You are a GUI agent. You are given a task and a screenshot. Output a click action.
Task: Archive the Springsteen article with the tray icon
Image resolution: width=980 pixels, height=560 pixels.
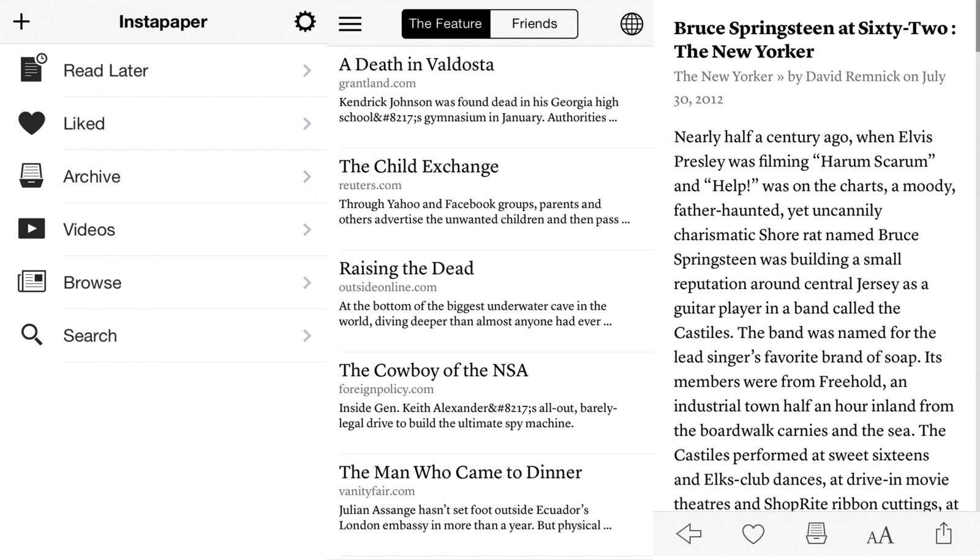point(816,534)
